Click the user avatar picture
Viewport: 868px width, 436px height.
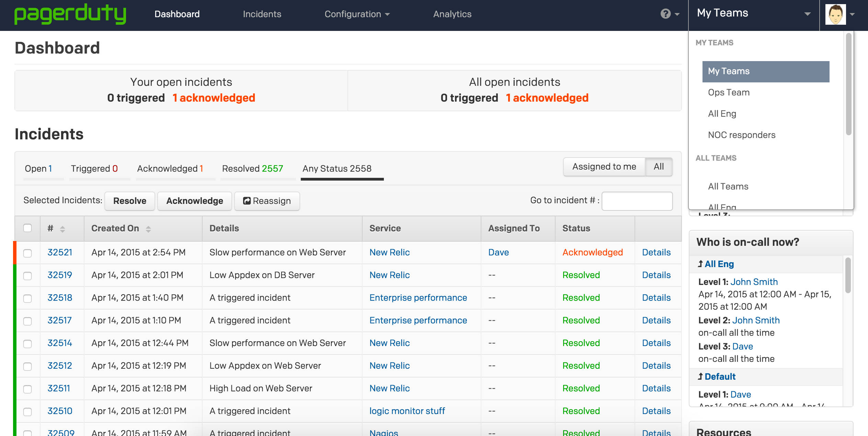(836, 14)
